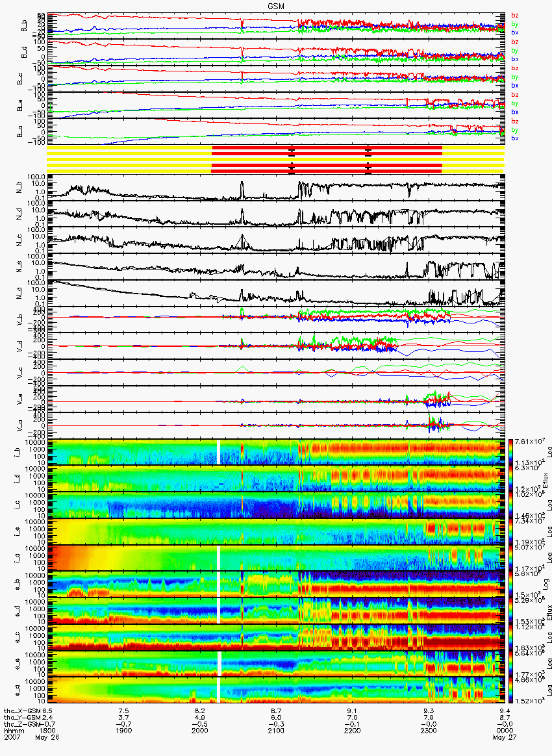Screen dimensions: 552x756
Task: Choose the bx legend label of B_a panel
Action: 515,138
